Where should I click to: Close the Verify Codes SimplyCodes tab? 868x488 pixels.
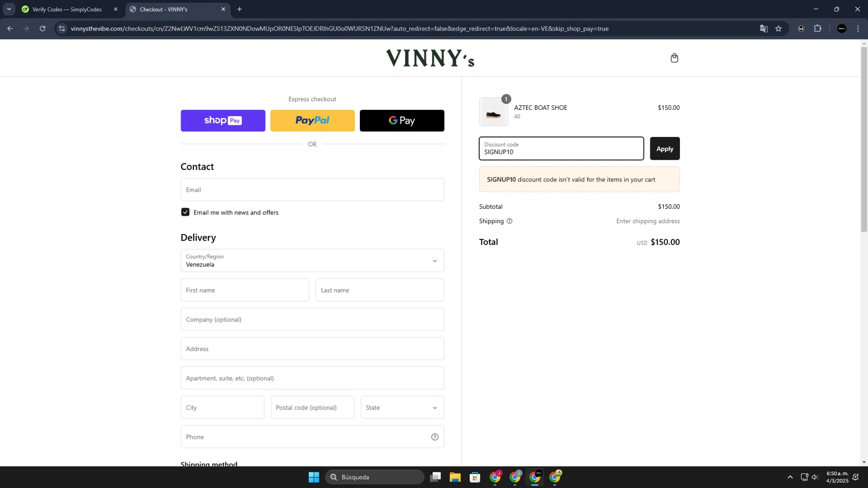coord(116,9)
